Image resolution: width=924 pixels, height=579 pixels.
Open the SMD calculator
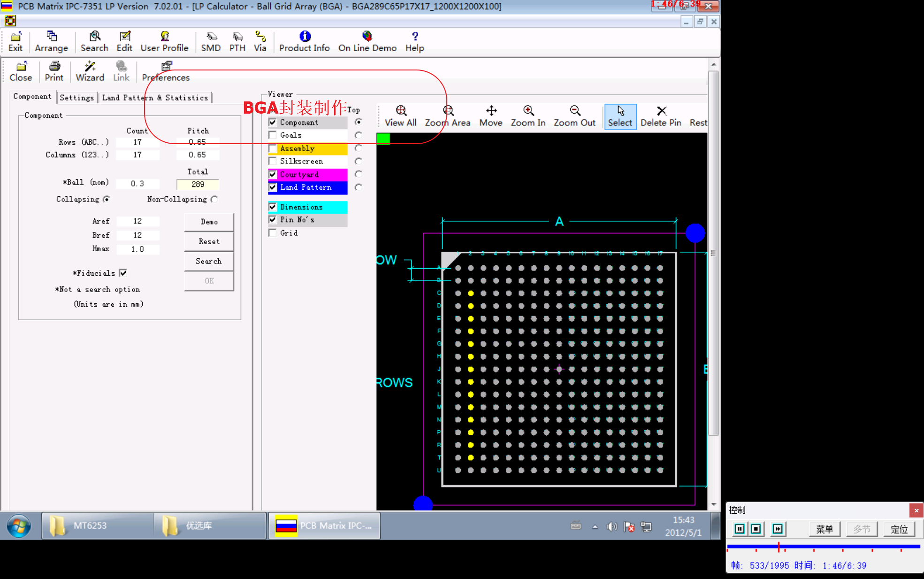211,41
